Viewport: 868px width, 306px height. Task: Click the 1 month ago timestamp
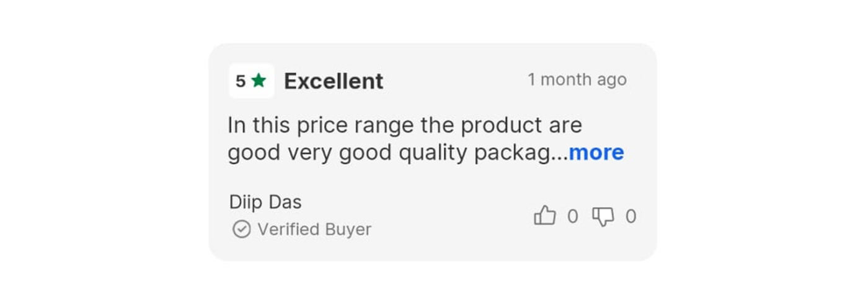pyautogui.click(x=577, y=80)
